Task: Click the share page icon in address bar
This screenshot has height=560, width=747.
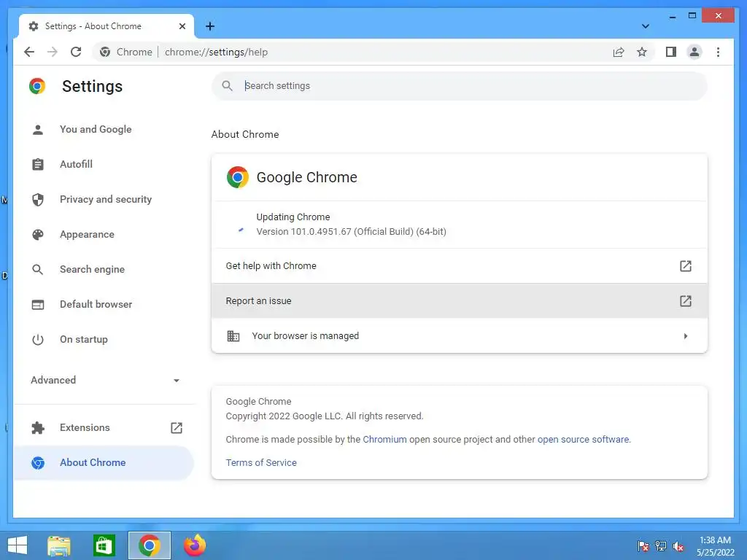Action: (x=619, y=52)
